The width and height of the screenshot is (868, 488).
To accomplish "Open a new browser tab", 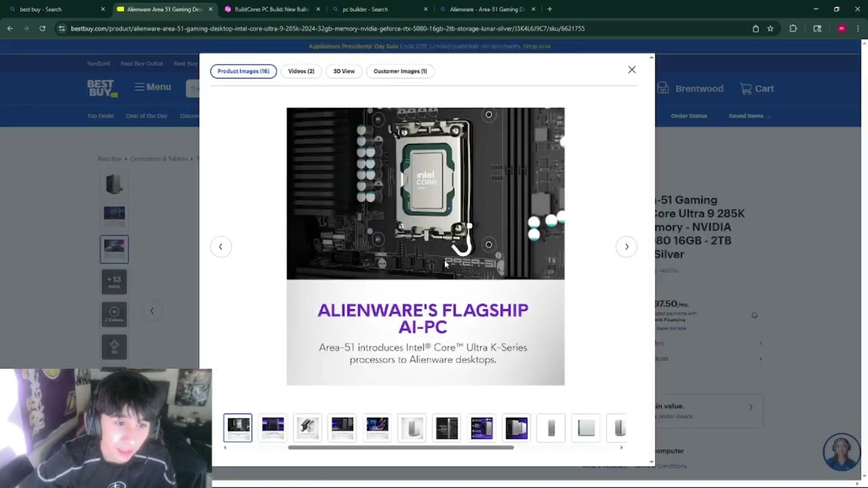I will (x=549, y=9).
